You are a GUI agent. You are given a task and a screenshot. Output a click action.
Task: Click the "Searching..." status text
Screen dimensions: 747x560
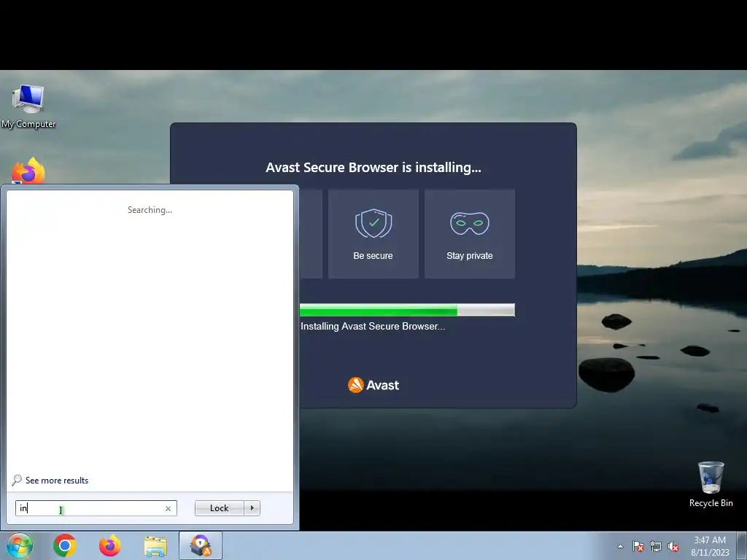click(x=150, y=210)
